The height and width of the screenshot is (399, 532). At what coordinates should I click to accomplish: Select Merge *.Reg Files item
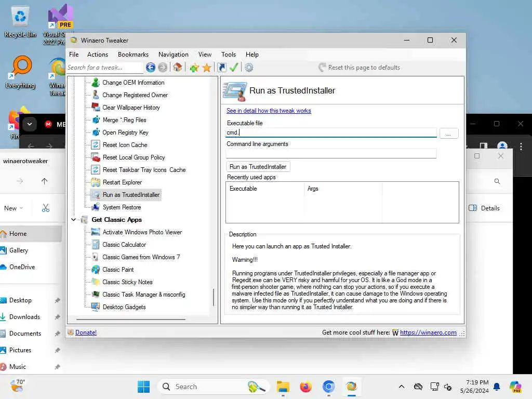point(124,120)
